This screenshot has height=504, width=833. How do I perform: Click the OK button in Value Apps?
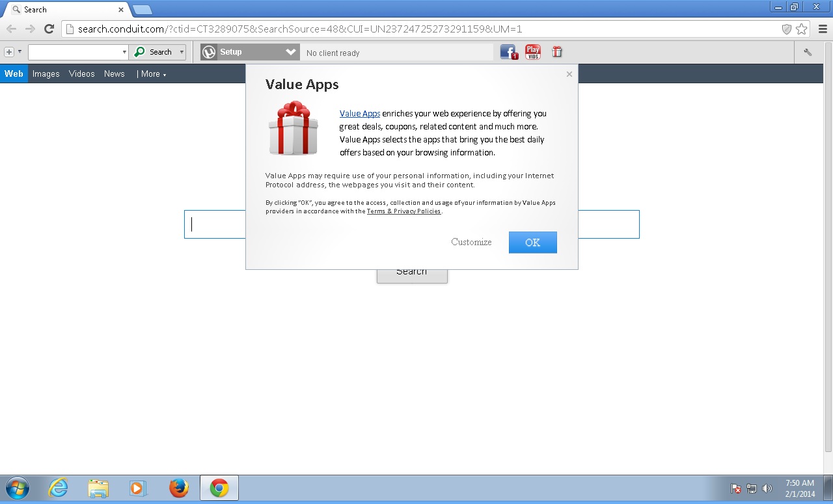coord(533,242)
